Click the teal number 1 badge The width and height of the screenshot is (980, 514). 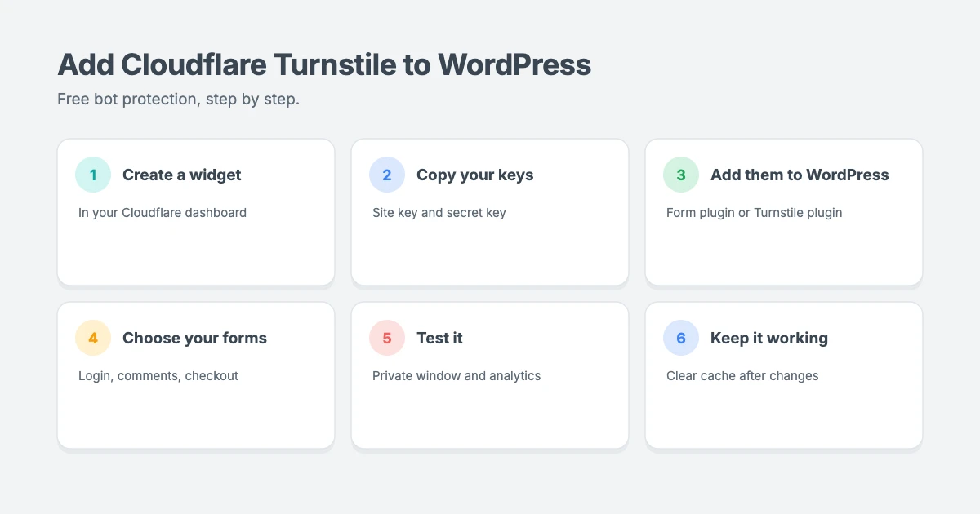pyautogui.click(x=93, y=175)
